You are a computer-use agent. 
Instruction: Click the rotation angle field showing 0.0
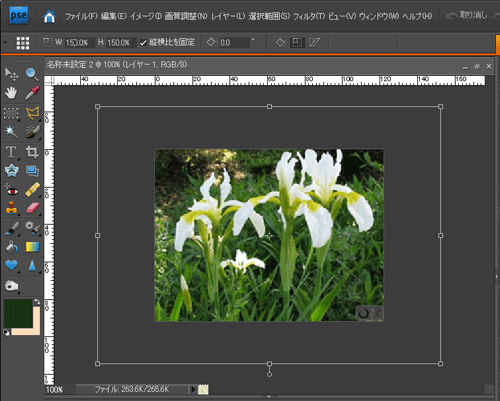(x=234, y=43)
